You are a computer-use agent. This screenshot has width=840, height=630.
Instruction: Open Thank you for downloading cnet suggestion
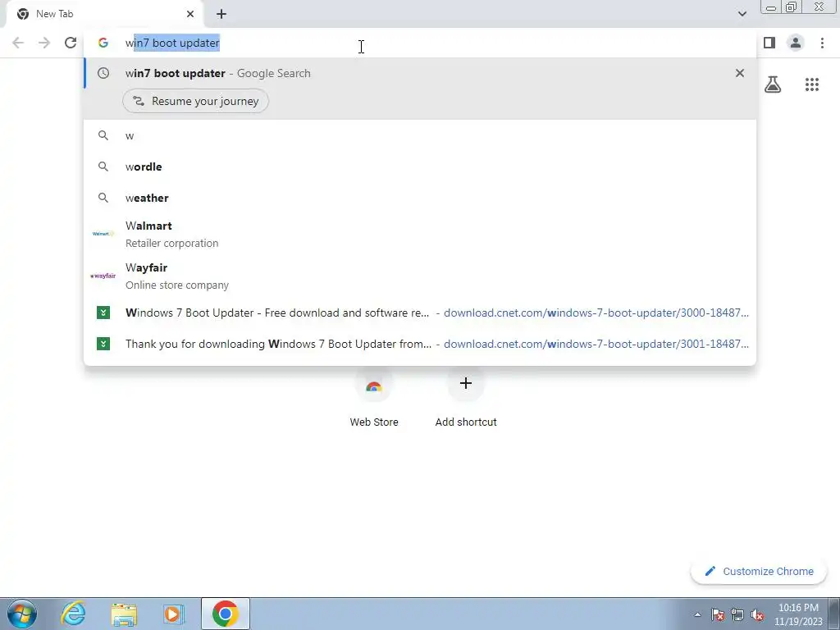420,344
